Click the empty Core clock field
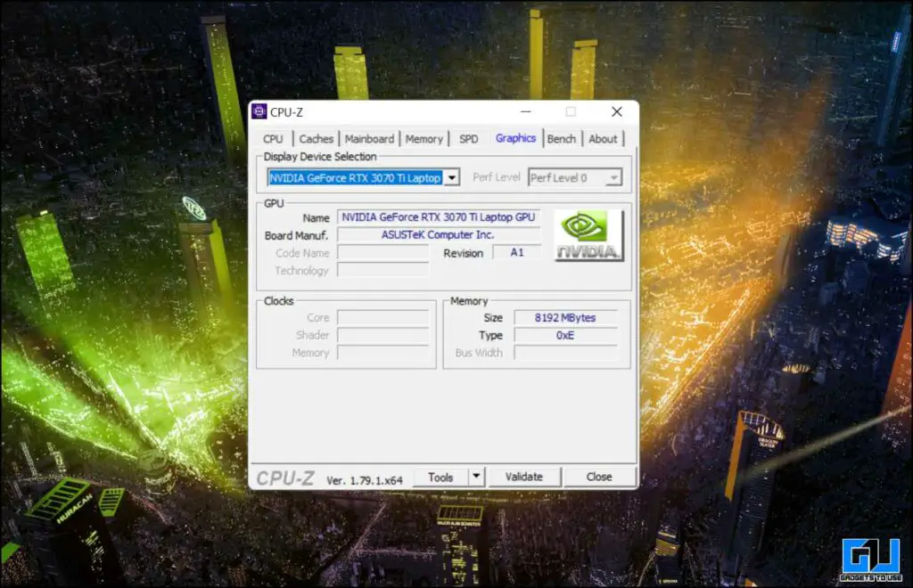The image size is (913, 588). coord(383,317)
